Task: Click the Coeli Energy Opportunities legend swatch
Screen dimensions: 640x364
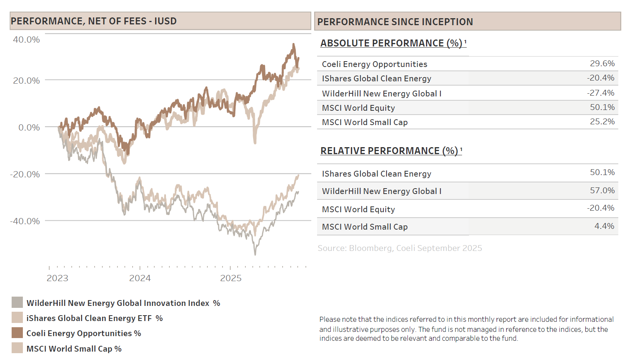Action: [17, 333]
